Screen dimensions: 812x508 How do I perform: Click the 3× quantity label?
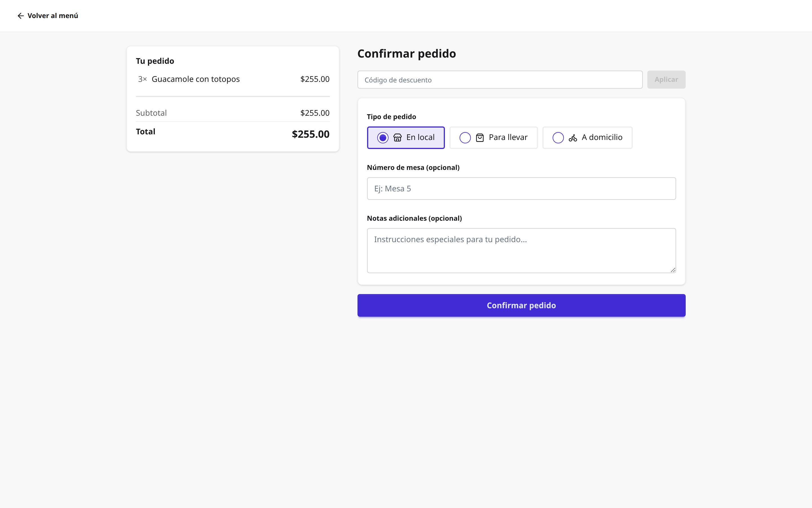[142, 79]
